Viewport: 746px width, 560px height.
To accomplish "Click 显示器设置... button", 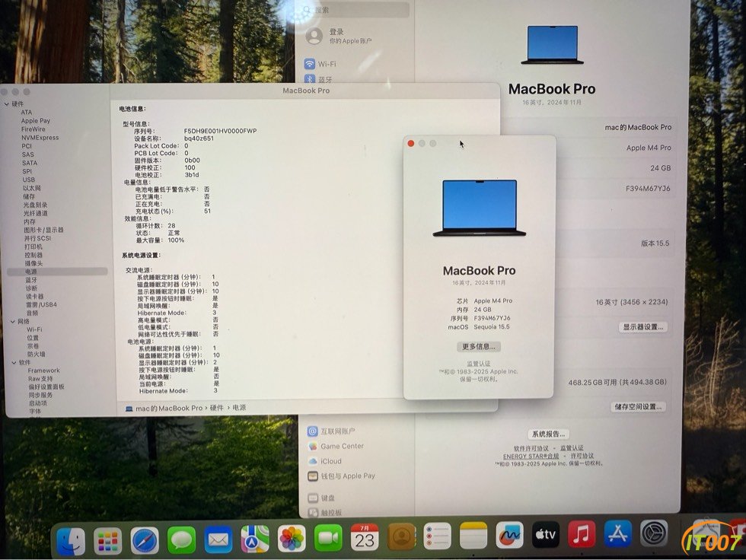I will coord(642,327).
